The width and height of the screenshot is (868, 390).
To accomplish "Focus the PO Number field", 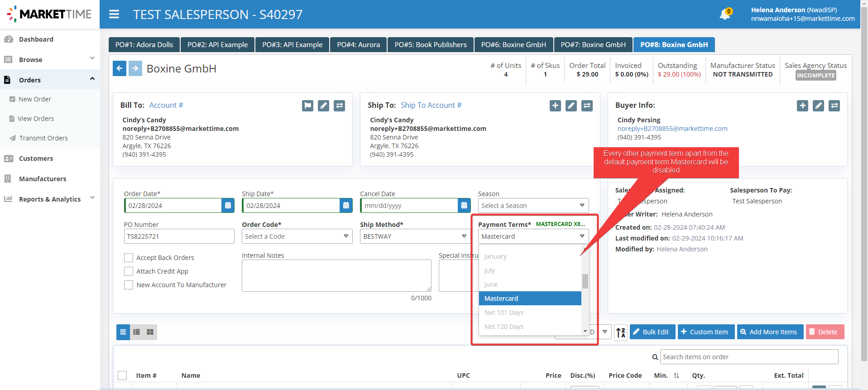I will click(x=179, y=236).
